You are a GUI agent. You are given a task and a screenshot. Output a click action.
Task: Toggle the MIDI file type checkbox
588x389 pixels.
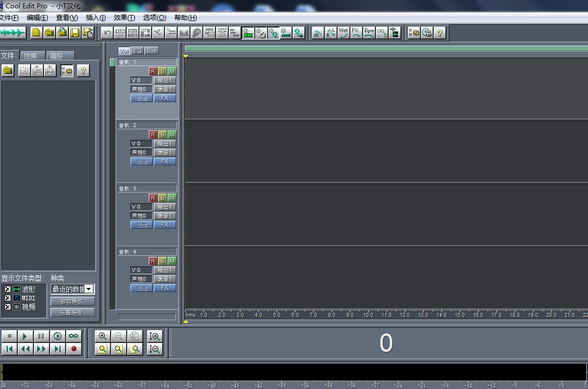point(8,298)
